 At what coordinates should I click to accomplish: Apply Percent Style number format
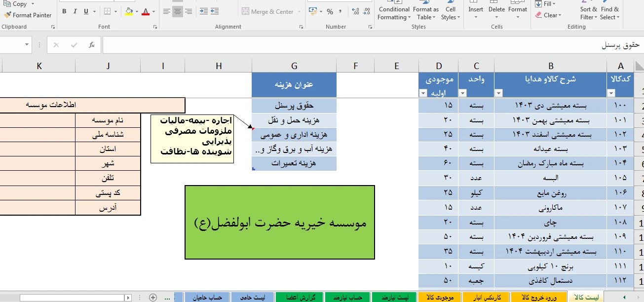point(330,11)
